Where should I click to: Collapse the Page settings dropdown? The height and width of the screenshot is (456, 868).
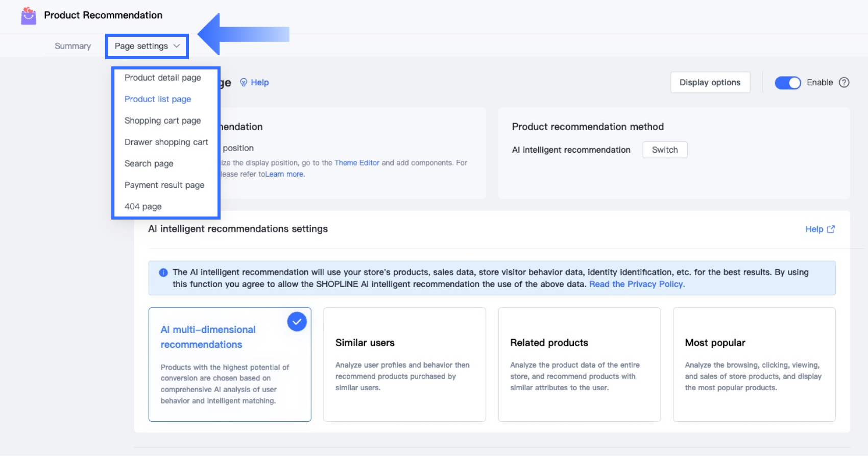tap(147, 46)
